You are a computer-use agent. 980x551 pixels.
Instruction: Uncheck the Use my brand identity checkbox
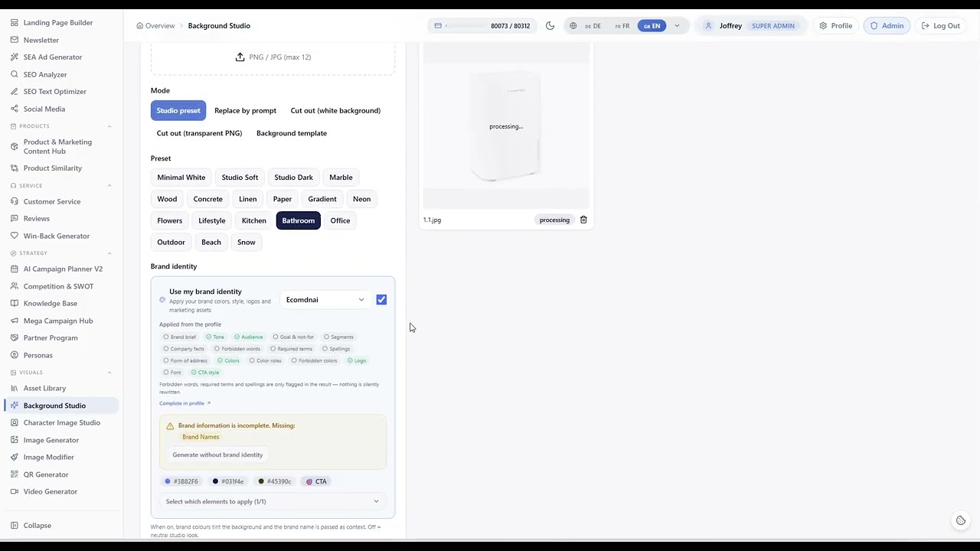point(381,299)
